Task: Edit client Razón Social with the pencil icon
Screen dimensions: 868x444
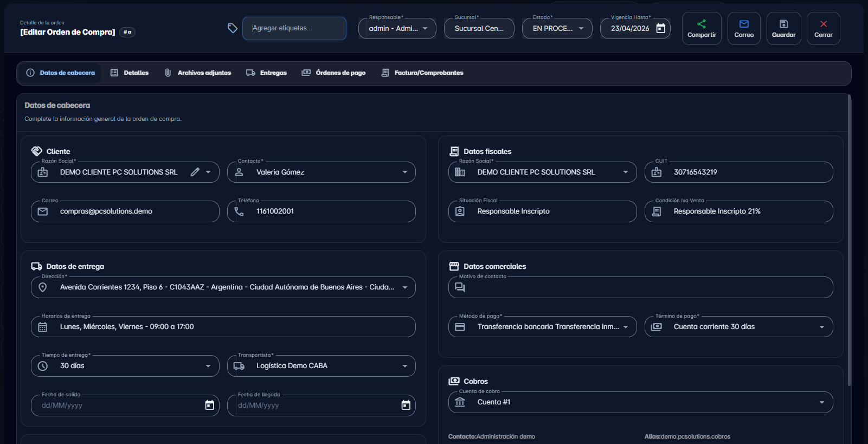Action: [195, 172]
